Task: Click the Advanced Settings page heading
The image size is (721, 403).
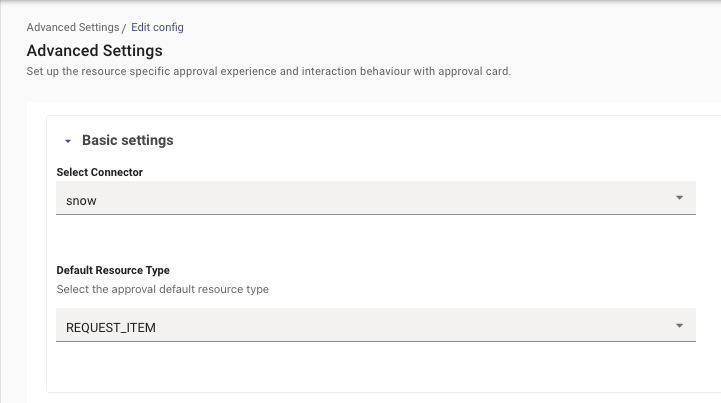Action: pos(95,51)
